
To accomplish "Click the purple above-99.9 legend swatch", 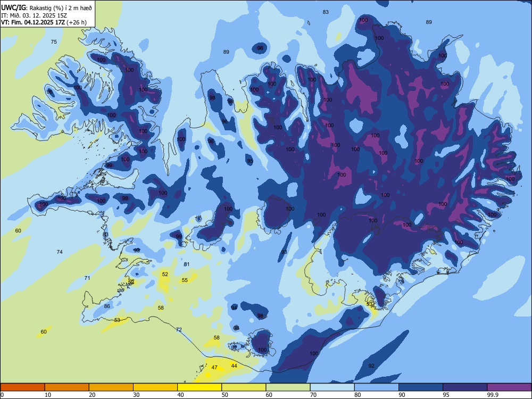I will point(509,387).
